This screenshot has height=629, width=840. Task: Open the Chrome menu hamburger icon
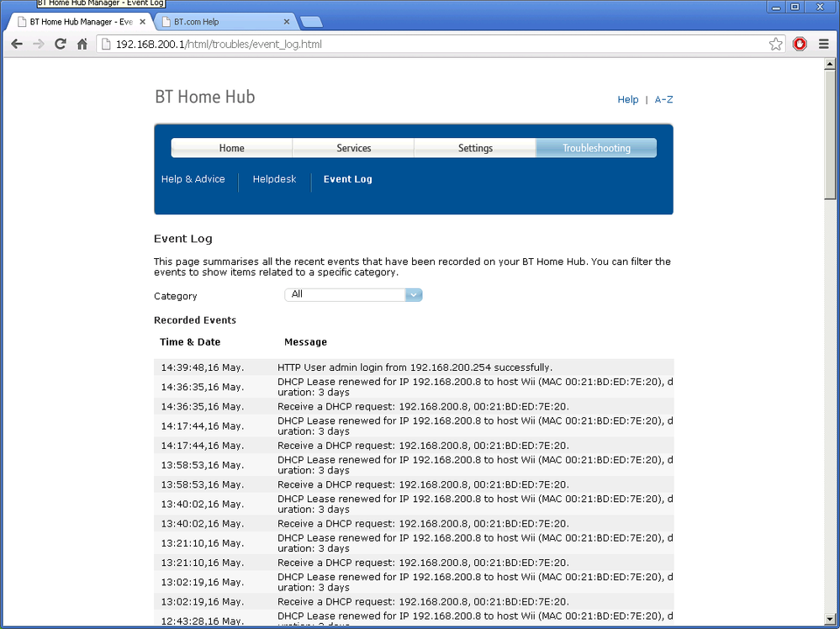click(824, 44)
